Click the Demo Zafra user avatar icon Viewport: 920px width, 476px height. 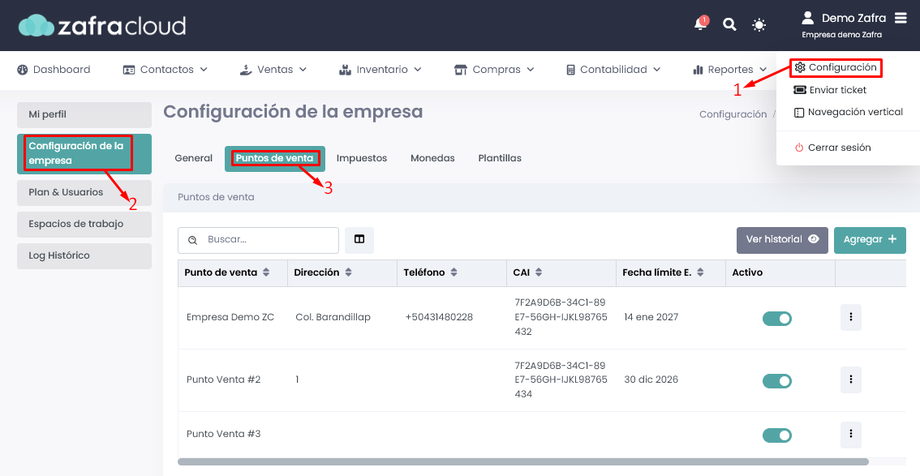pyautogui.click(x=808, y=18)
